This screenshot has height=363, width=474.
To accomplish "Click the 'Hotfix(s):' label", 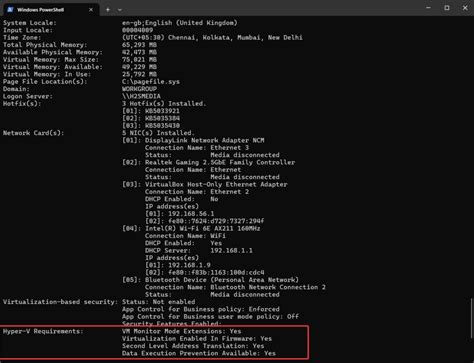I will coord(22,103).
